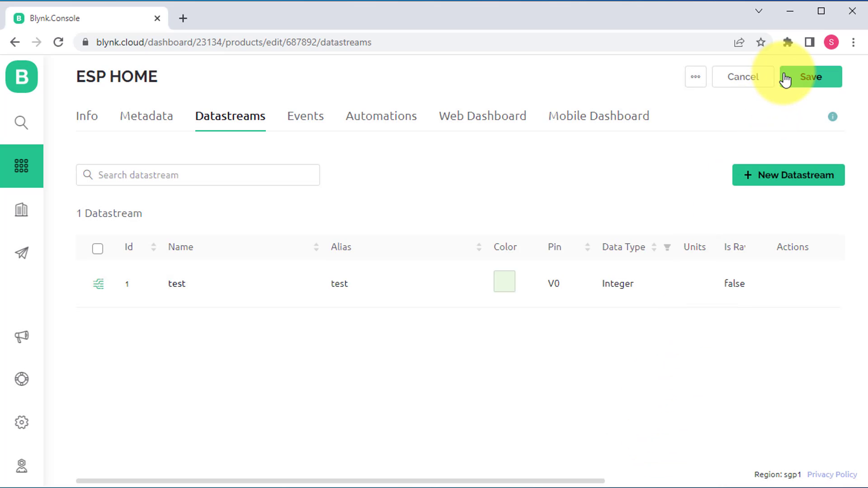Open the Privacy Policy link
This screenshot has height=488, width=868.
point(832,474)
